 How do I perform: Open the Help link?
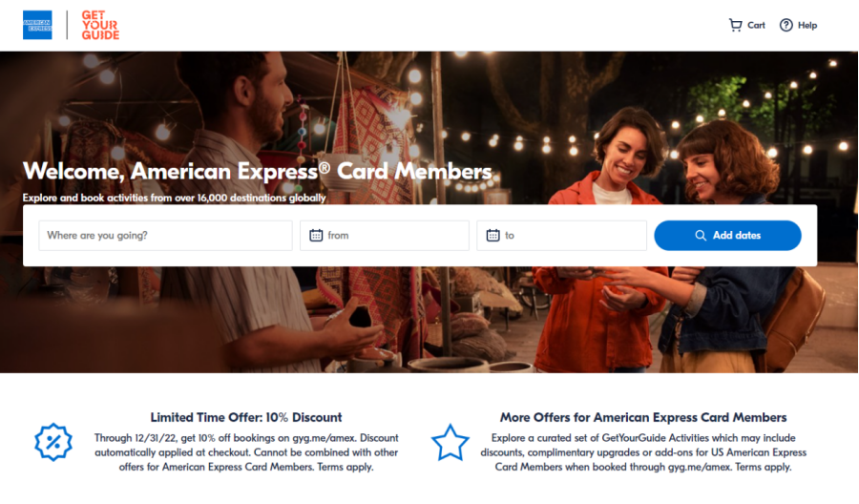(798, 25)
